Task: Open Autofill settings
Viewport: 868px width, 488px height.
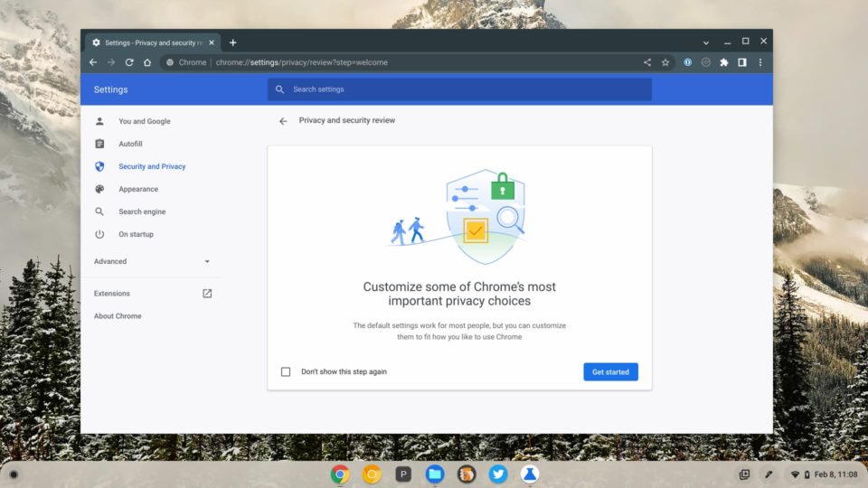Action: tap(130, 144)
